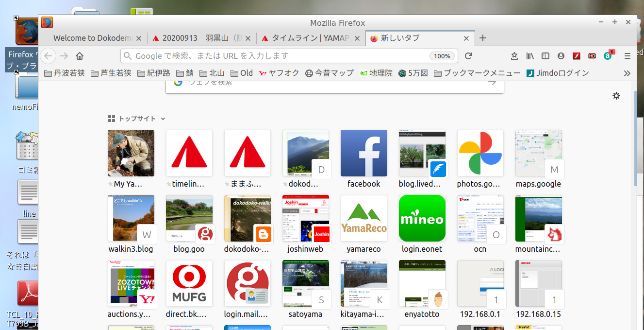This screenshot has height=330, width=644.
Task: Open the new tab settings gear
Action: pyautogui.click(x=616, y=96)
